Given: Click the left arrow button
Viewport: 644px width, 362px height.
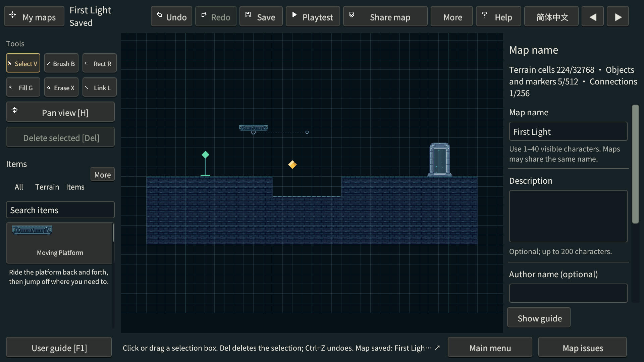Looking at the screenshot, I should click(x=593, y=16).
